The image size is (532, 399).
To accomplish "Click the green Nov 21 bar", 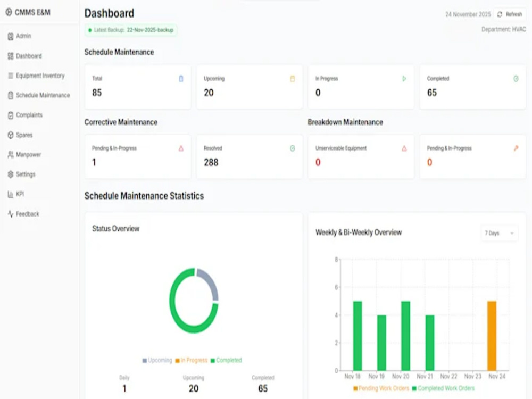I will [x=429, y=343].
